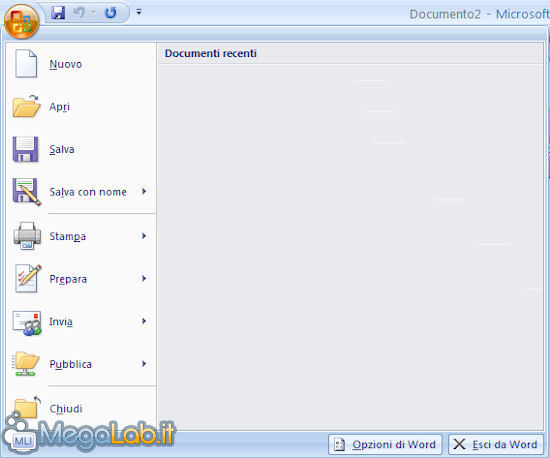The image size is (550, 458).
Task: Click the Save floppy icon in quick access toolbar
Action: point(58,13)
